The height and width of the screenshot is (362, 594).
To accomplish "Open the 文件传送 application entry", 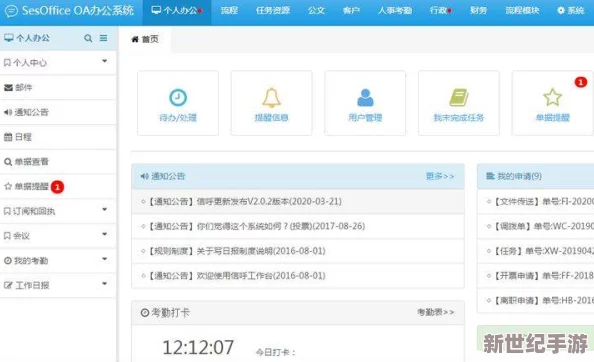I will click(536, 201).
